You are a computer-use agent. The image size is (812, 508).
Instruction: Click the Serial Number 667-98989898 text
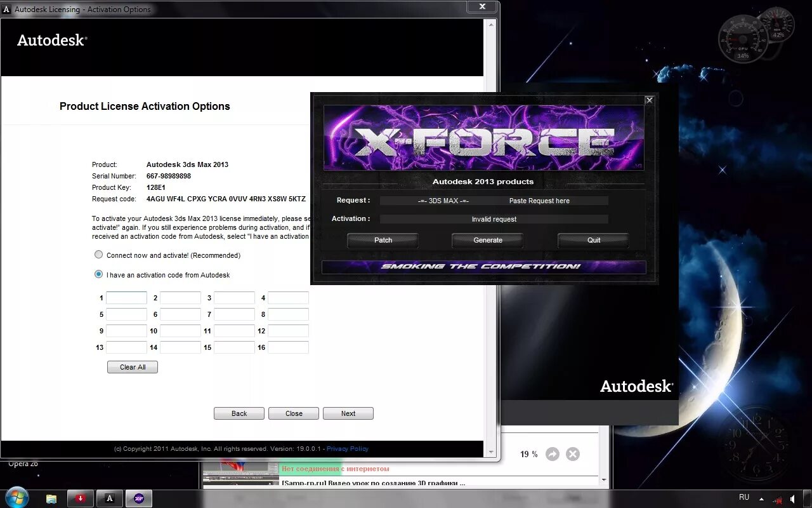[169, 176]
